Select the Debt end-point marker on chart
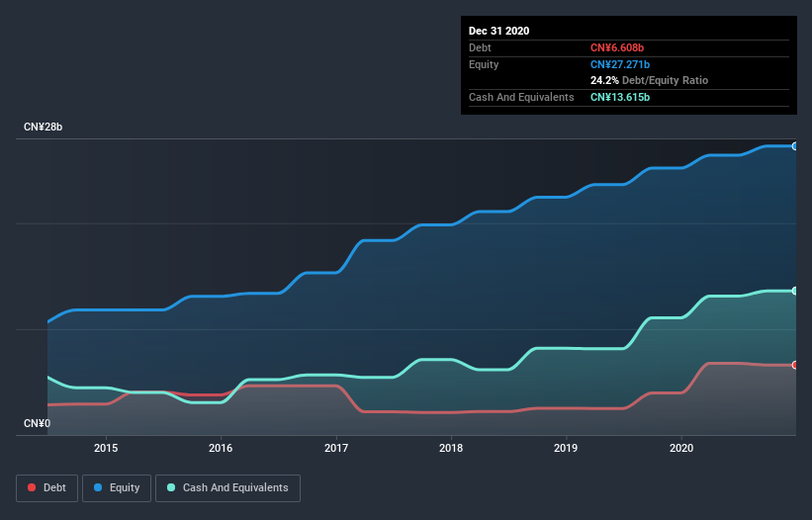 [795, 365]
